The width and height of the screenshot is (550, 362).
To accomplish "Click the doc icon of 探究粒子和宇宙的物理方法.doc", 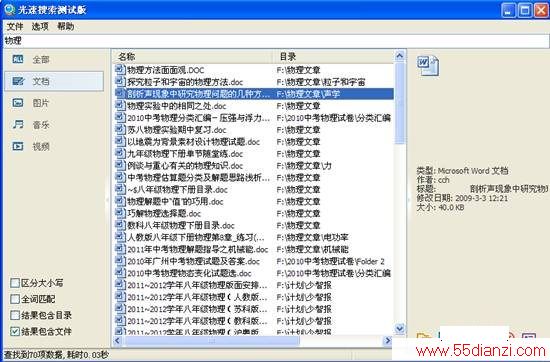I will [120, 82].
